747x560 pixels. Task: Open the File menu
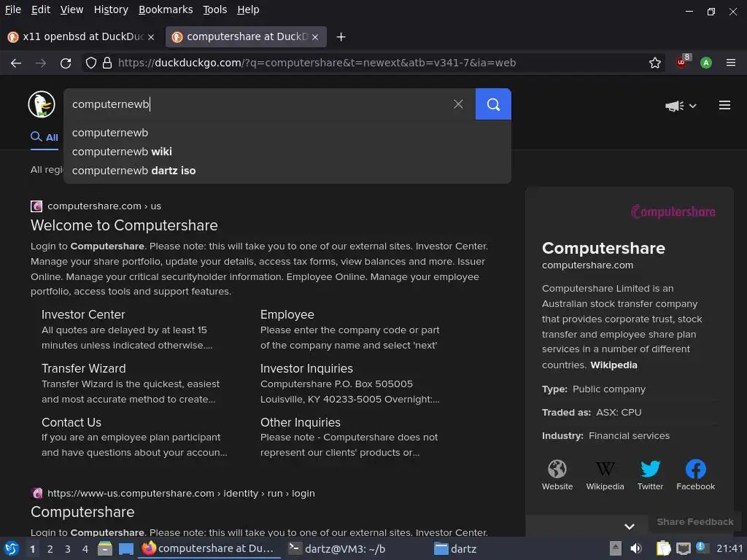[x=13, y=9]
